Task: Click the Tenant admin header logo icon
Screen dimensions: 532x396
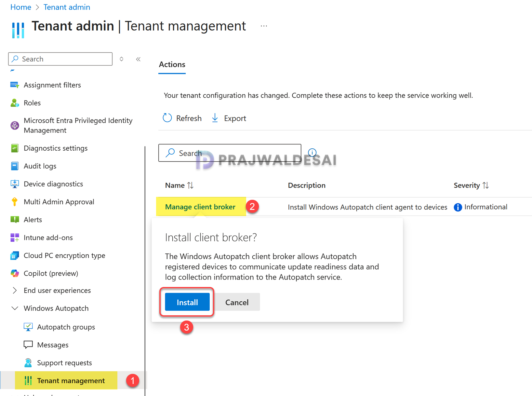Action: pyautogui.click(x=18, y=30)
